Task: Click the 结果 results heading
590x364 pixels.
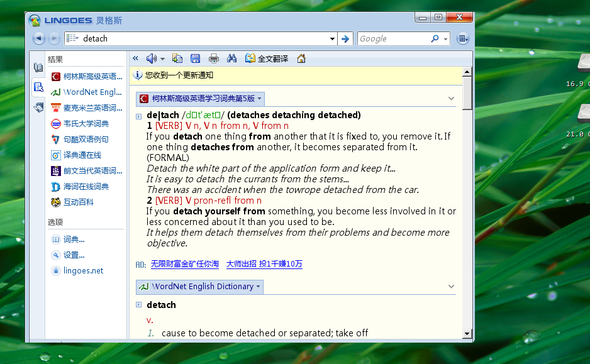Action: click(55, 60)
